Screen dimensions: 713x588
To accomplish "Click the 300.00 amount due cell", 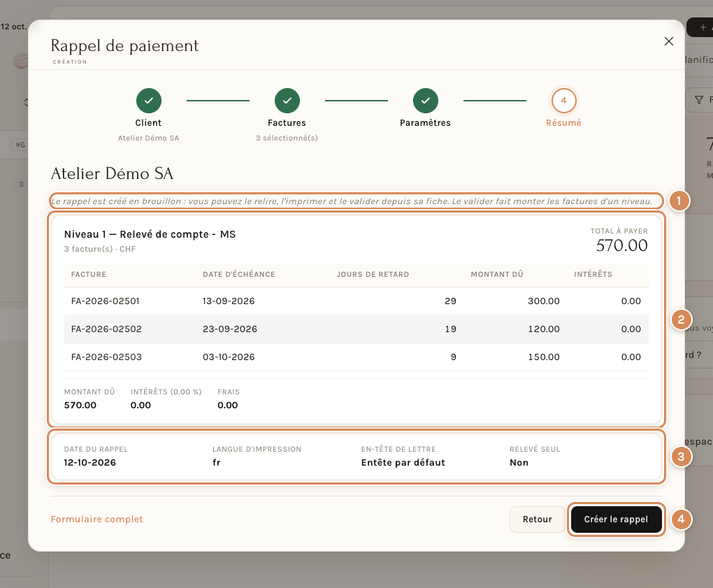I will 543,301.
